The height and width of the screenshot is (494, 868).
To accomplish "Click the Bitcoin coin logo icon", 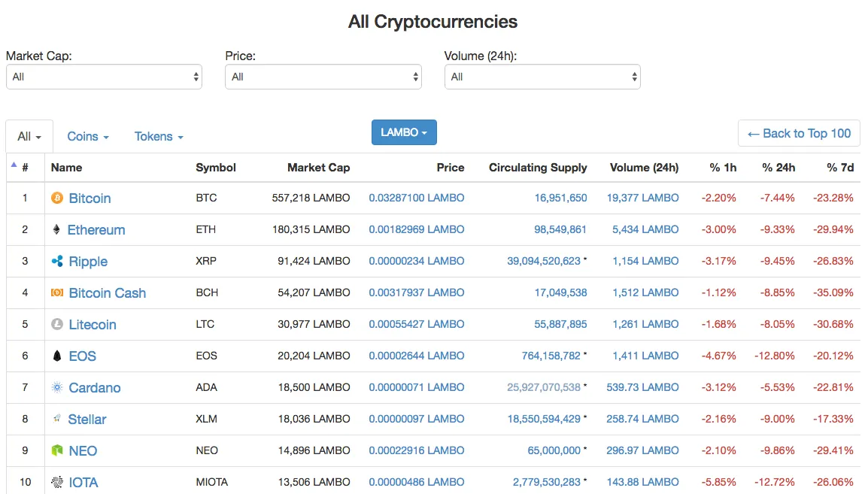I will [57, 198].
